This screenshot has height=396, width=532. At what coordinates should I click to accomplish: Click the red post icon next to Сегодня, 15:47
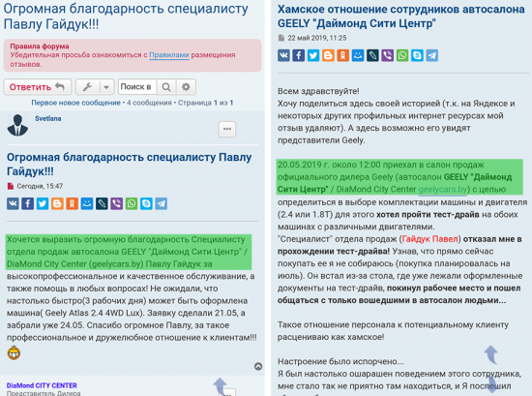click(x=11, y=186)
